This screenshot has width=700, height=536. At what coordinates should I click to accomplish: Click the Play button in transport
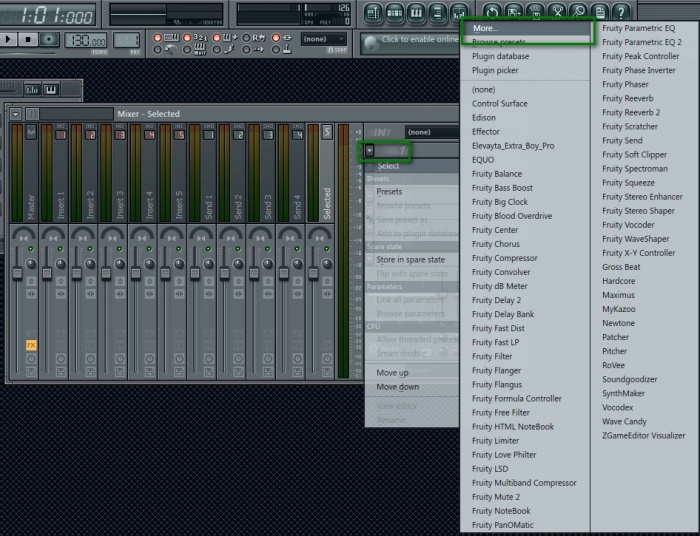pyautogui.click(x=8, y=39)
